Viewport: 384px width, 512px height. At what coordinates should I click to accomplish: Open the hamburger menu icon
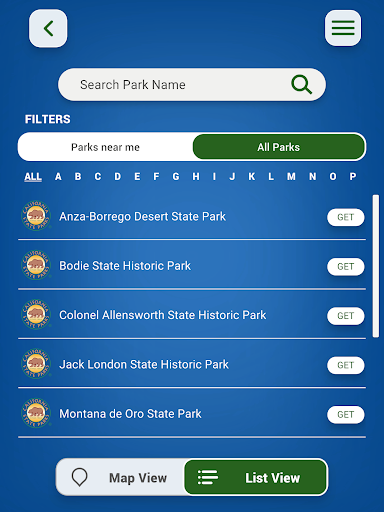click(343, 28)
